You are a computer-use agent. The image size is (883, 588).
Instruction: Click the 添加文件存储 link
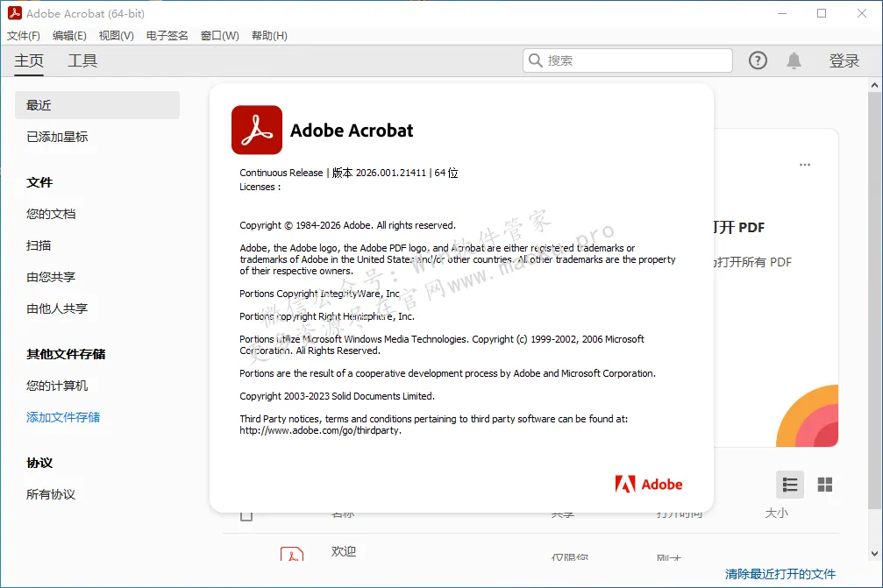tap(63, 417)
